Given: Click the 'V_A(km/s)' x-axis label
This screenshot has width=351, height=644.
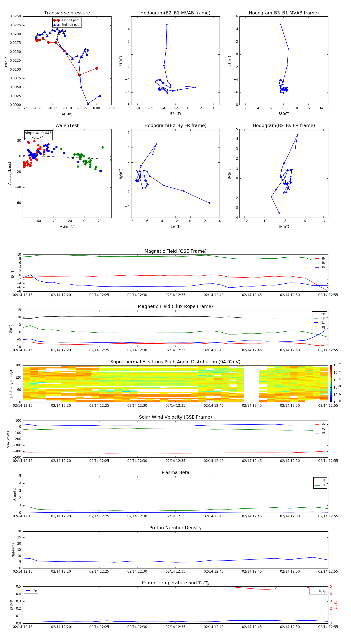Looking at the screenshot, I should [x=67, y=227].
